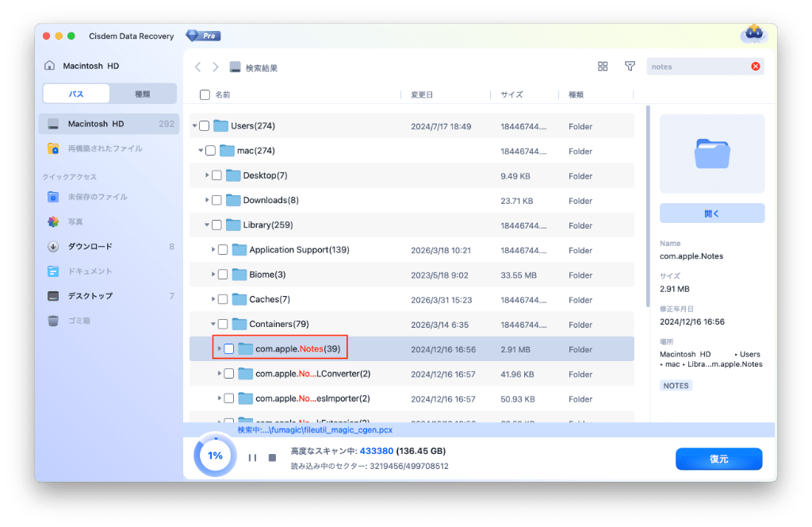
Task: Switch to the 種類 tab
Action: tap(143, 94)
